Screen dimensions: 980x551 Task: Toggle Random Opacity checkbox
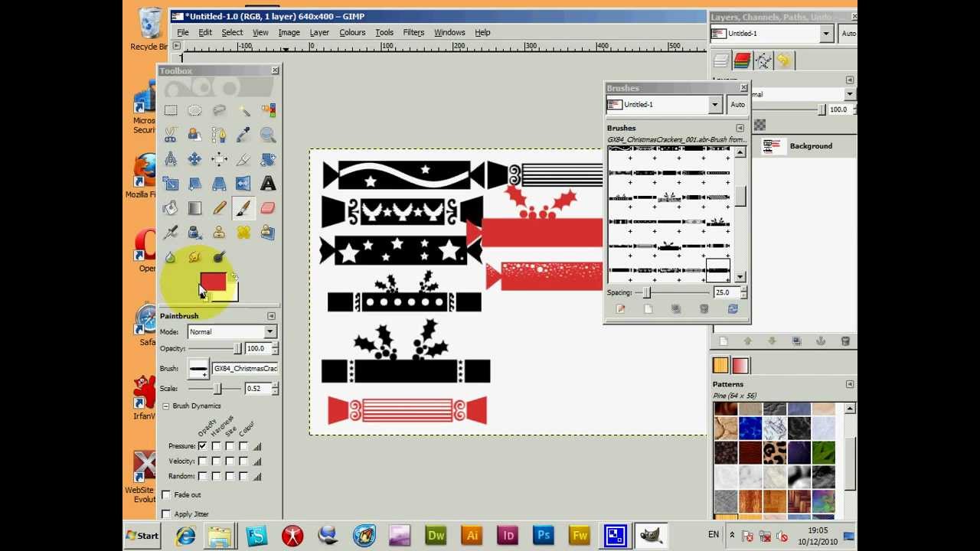pos(202,476)
